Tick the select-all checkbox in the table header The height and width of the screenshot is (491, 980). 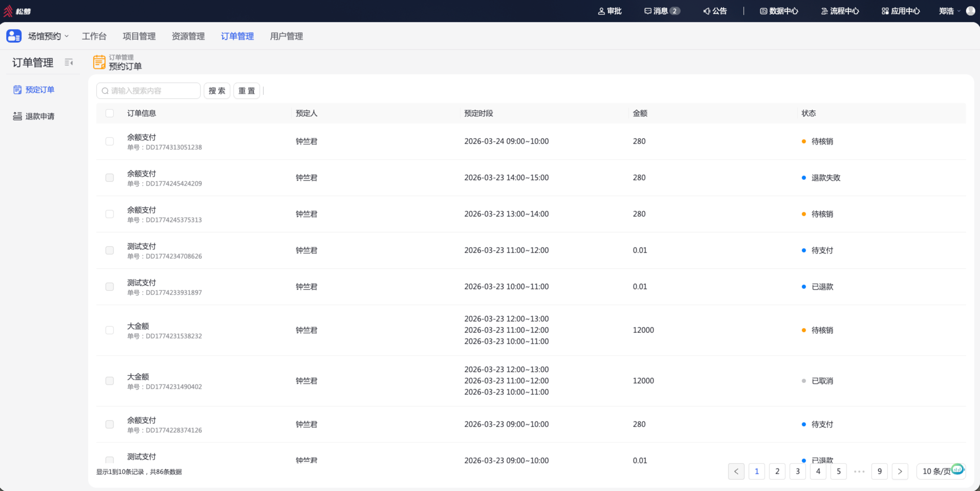pyautogui.click(x=110, y=113)
